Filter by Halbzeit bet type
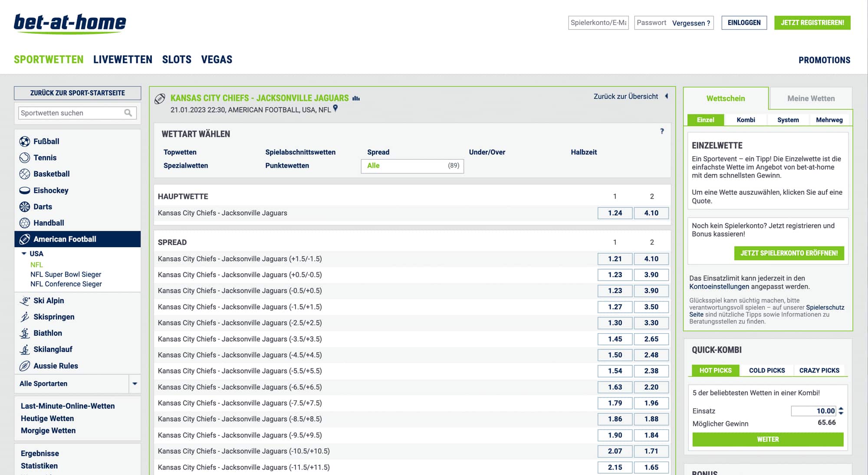 tap(584, 152)
